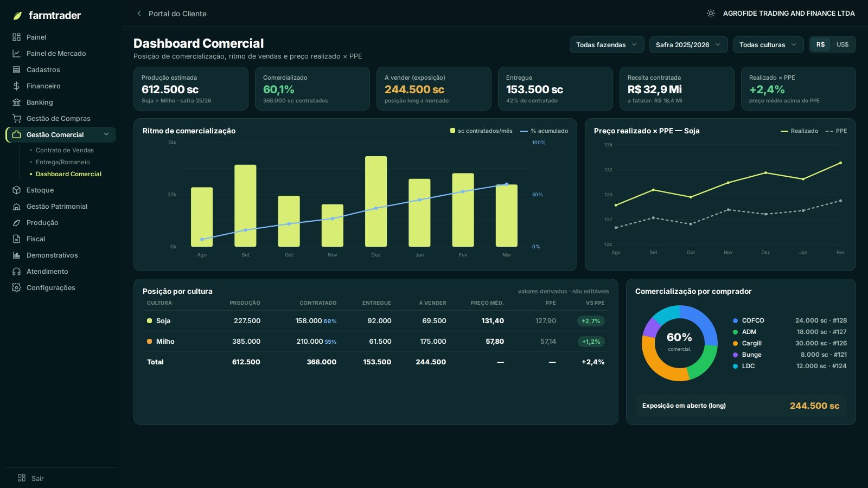
Task: Click the Entregue 153.500 sc card
Action: tap(556, 89)
